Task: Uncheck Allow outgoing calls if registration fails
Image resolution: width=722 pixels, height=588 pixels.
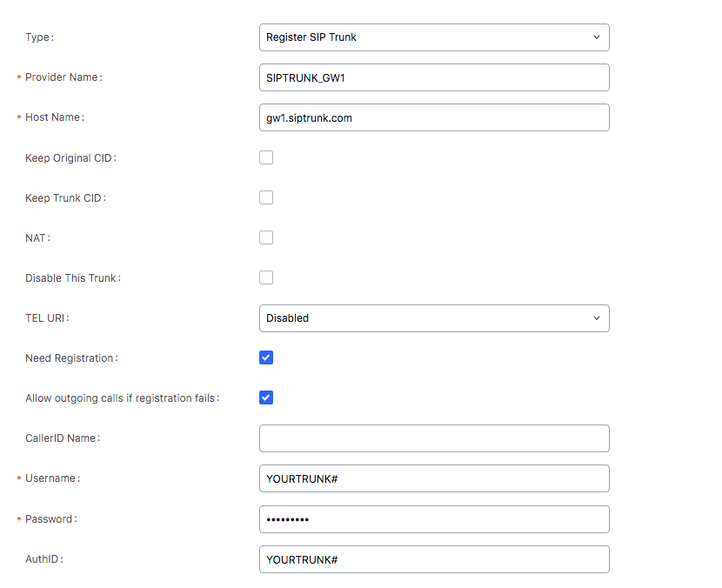Action: click(x=266, y=398)
